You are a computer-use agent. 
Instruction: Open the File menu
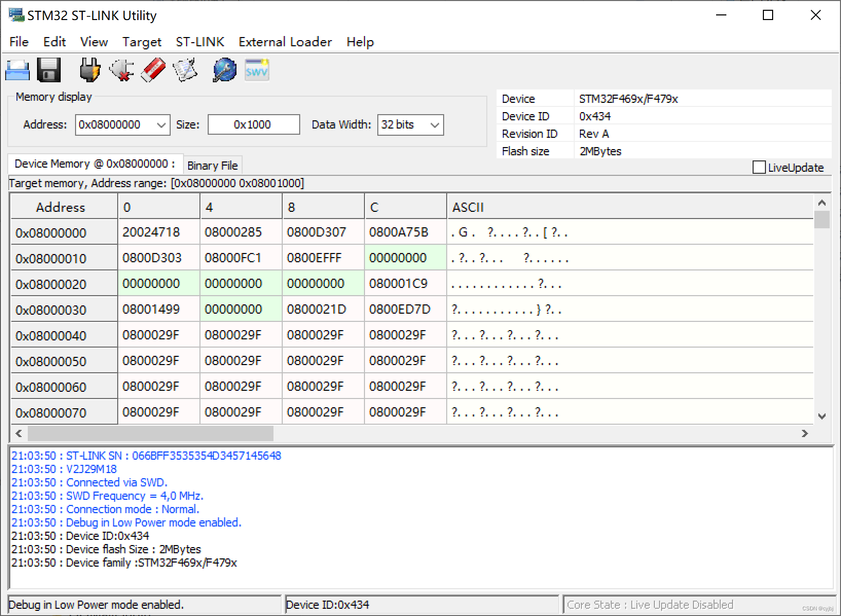pos(19,42)
